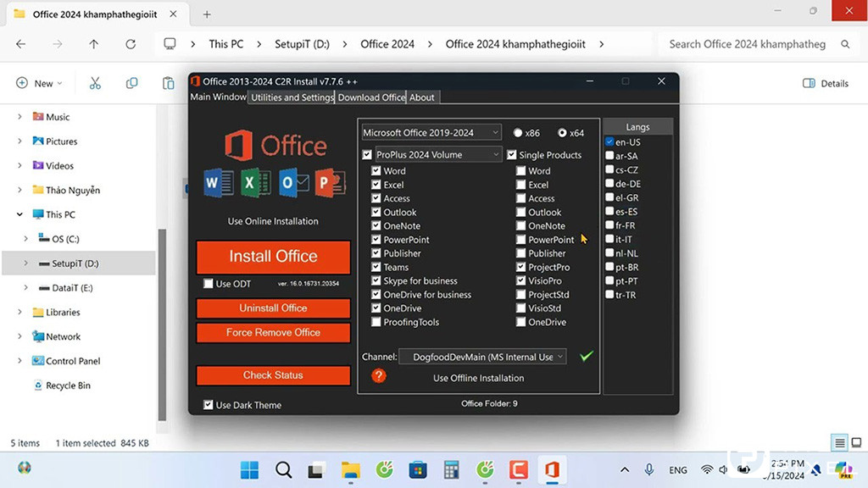Go up one folder level in Explorer
This screenshot has width=868, height=488.
tap(93, 44)
